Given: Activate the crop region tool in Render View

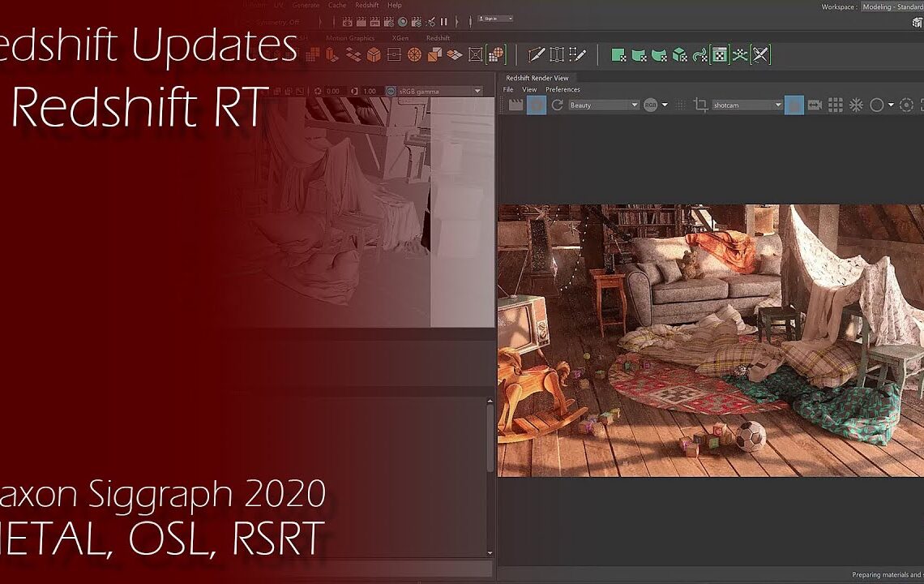Looking at the screenshot, I should tap(702, 104).
